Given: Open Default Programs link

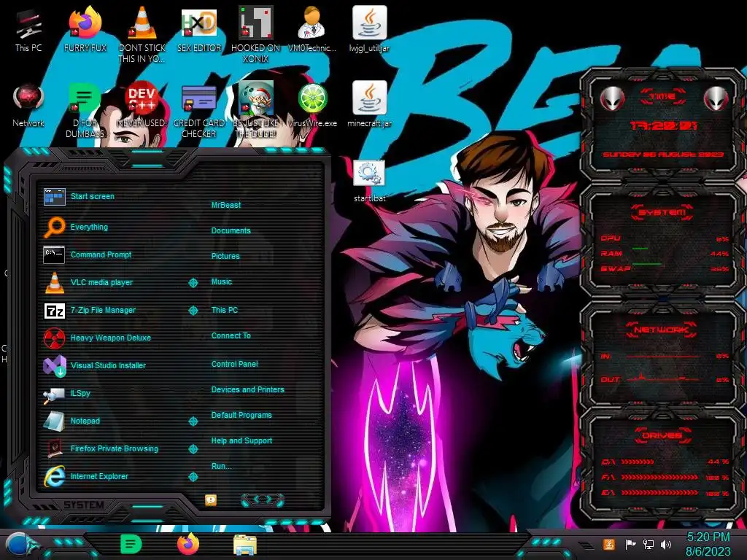Looking at the screenshot, I should 241,415.
